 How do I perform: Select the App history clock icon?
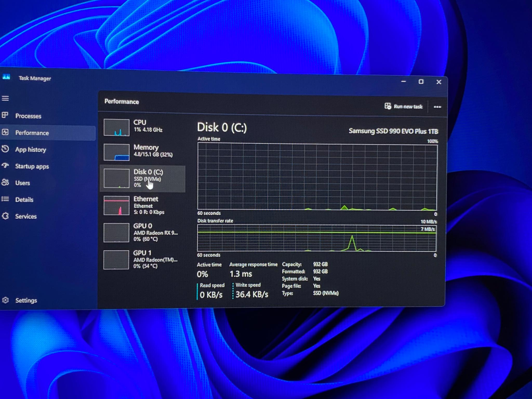click(x=5, y=149)
